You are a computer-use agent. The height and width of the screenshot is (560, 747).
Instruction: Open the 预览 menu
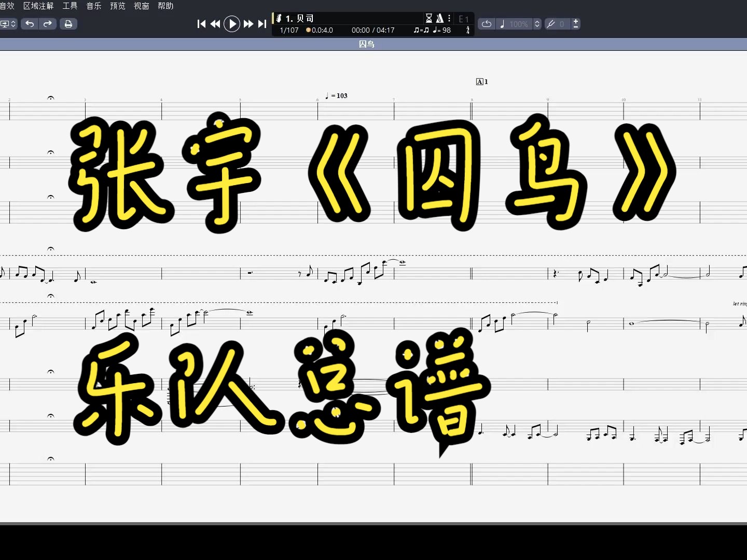click(x=118, y=6)
